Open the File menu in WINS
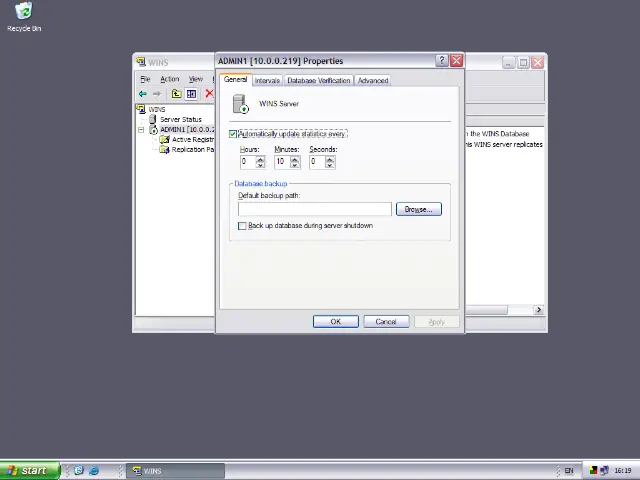640x480 pixels. pos(145,79)
